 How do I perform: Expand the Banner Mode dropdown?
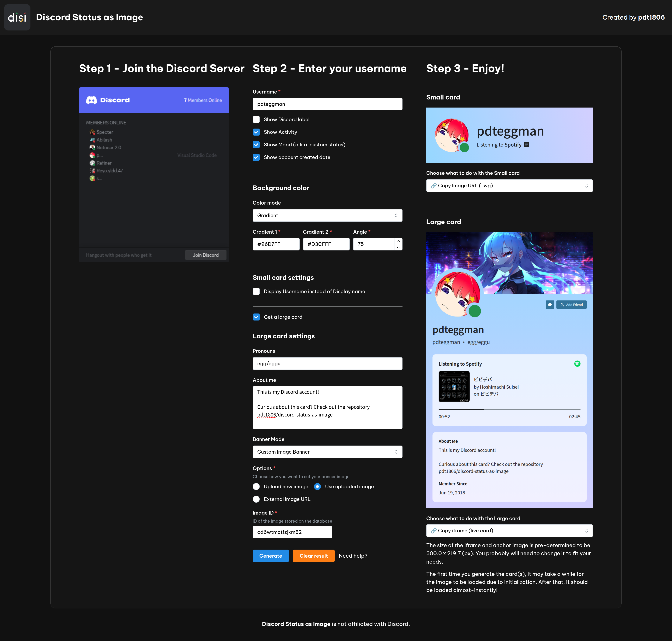(327, 452)
